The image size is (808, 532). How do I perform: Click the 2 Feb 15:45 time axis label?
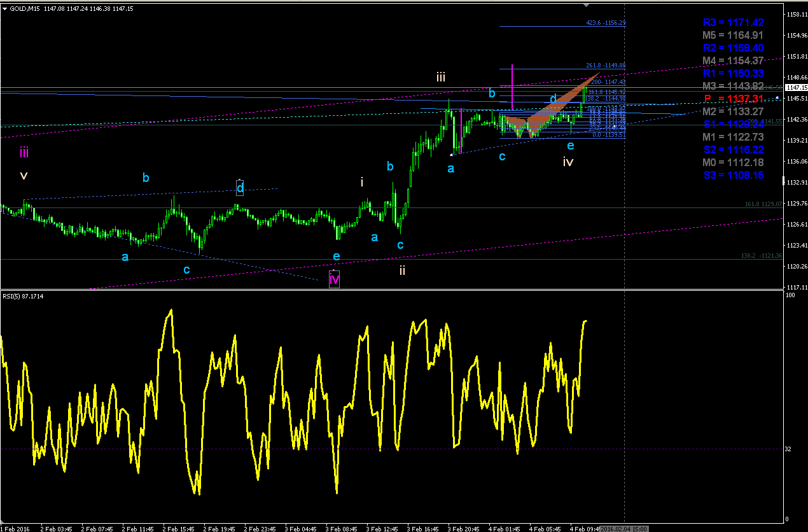pyautogui.click(x=178, y=528)
